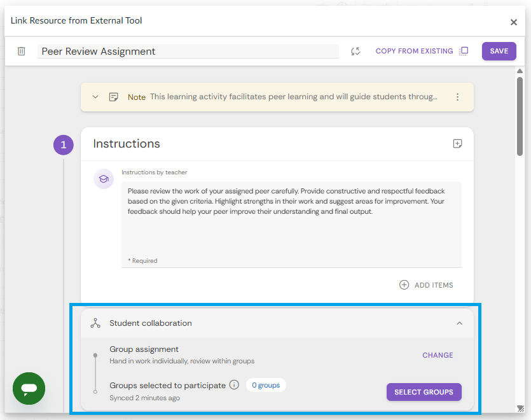Click the sync arrows icon in header
Screen dimensions: 531x420
click(x=355, y=51)
